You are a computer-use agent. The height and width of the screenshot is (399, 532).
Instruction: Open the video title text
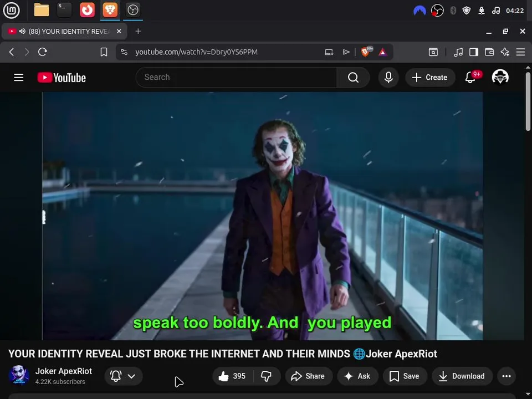point(223,354)
